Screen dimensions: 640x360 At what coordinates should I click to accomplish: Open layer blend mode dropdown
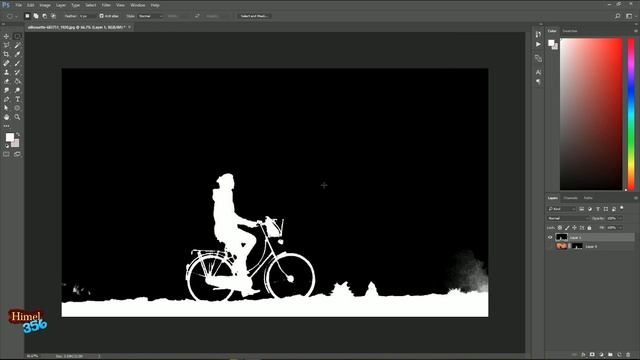[569, 218]
